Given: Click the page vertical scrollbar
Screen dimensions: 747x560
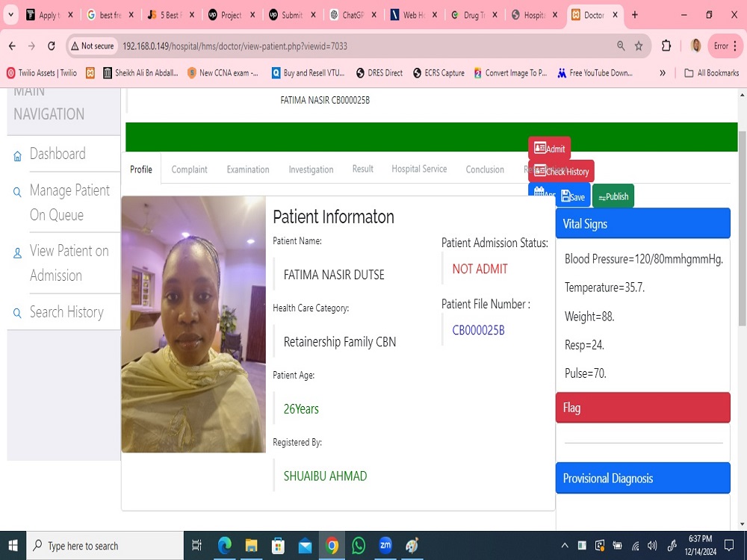Looking at the screenshot, I should [x=743, y=228].
